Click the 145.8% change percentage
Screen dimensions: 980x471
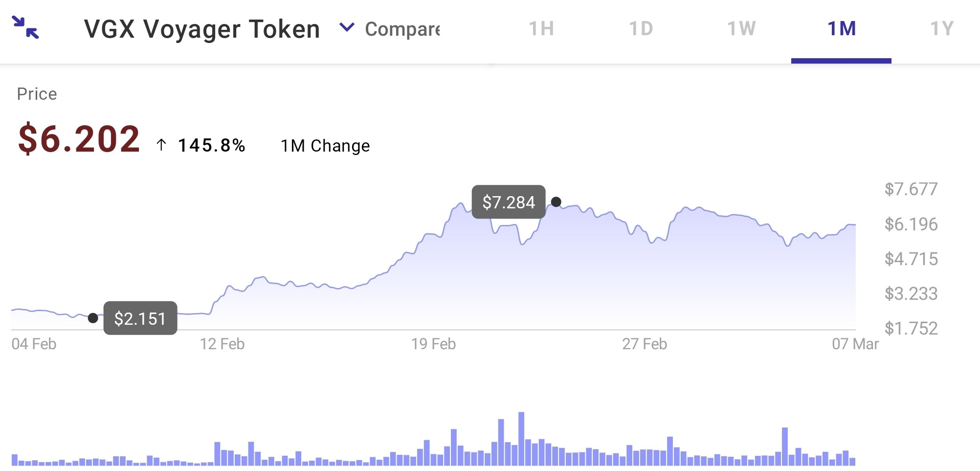click(212, 145)
